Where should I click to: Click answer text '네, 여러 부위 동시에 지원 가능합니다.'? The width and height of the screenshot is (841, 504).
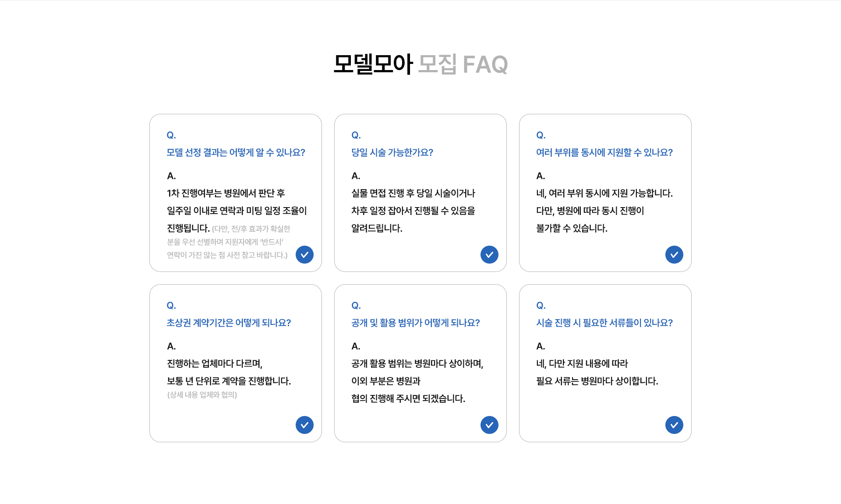point(604,193)
